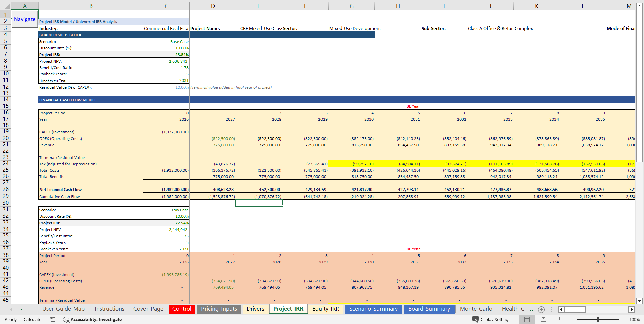644x324 pixels.
Task: Click sheet tab overflow ellipsis
Action: 531,309
